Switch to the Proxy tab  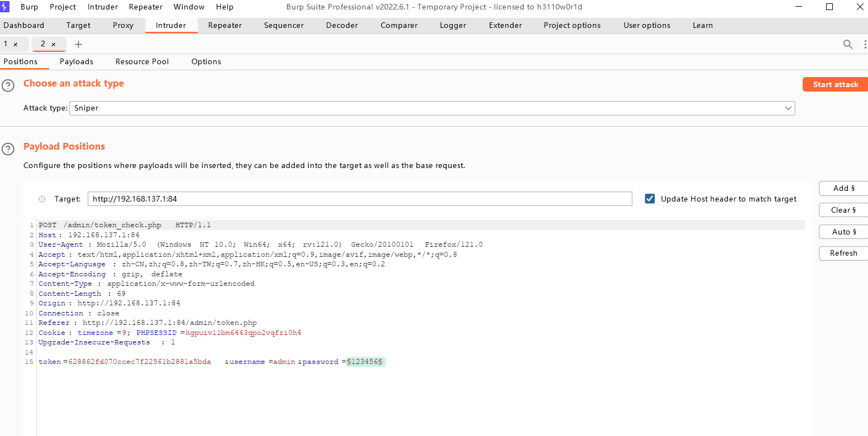pyautogui.click(x=123, y=25)
